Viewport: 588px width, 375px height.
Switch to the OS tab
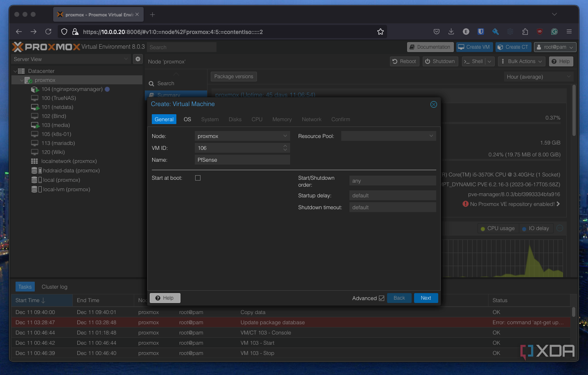click(x=187, y=119)
